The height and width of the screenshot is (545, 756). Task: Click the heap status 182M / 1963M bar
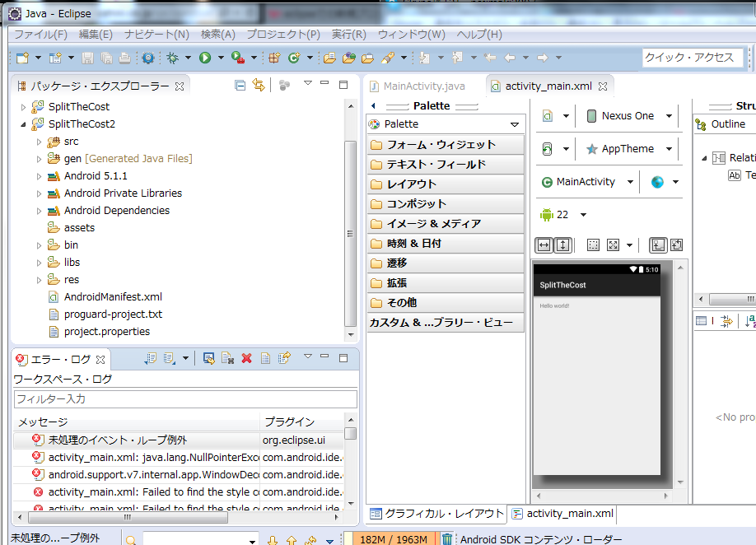[394, 539]
